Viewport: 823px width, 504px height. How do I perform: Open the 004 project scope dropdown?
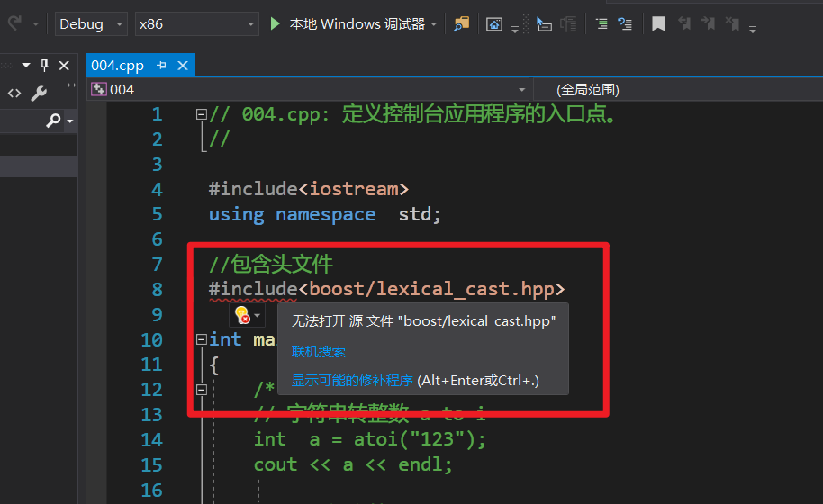point(309,90)
